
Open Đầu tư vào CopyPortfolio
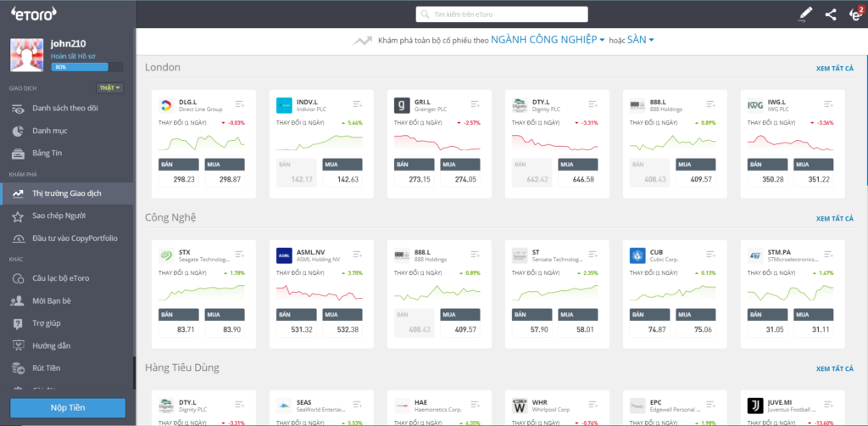pos(66,238)
